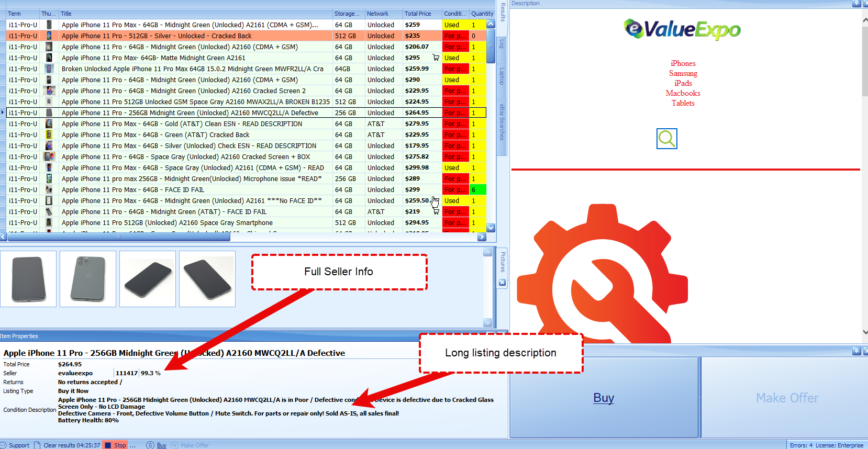
Task: Pin the Description panel
Action: click(x=856, y=3)
